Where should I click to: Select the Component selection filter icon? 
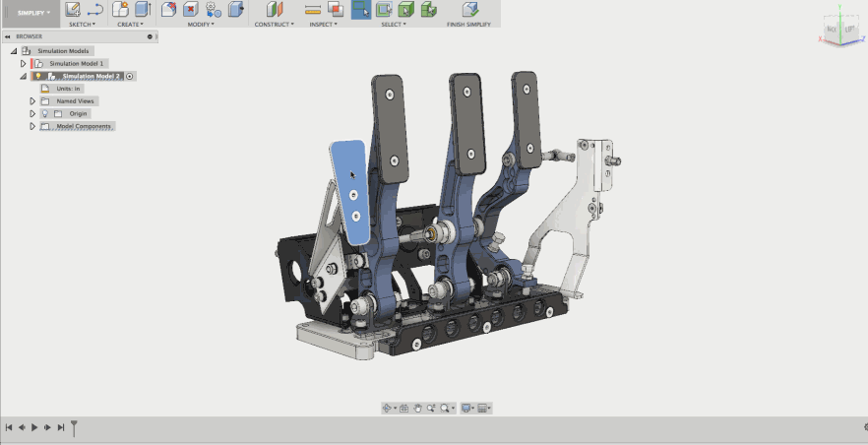[x=428, y=9]
